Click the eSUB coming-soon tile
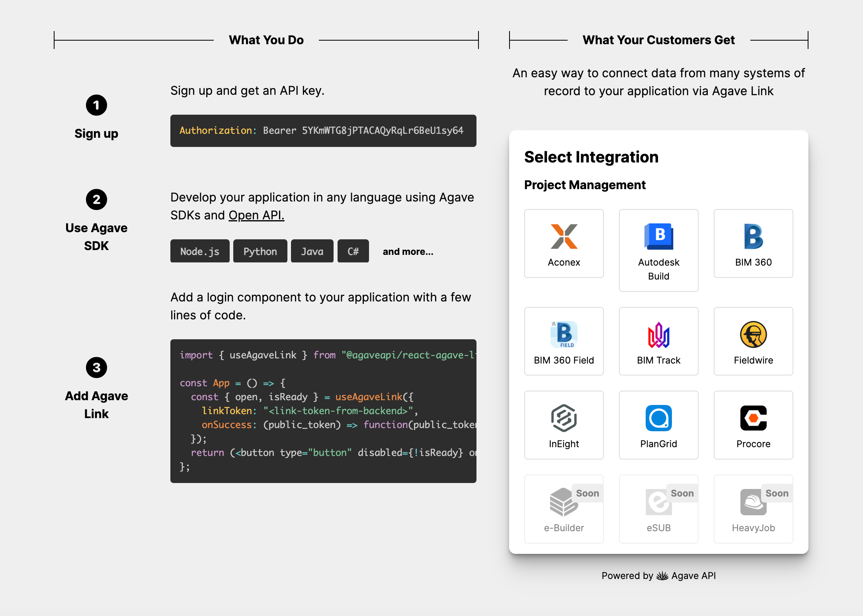The image size is (863, 616). pos(658,508)
